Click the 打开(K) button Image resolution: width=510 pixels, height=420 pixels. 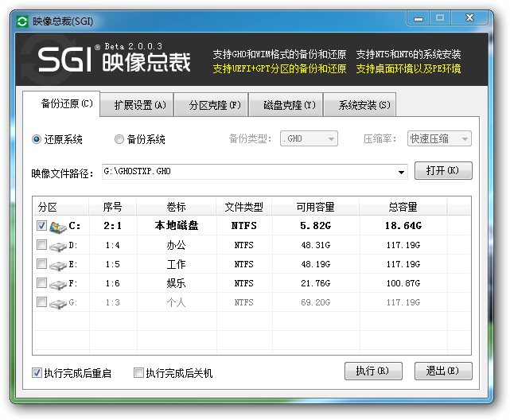coord(443,171)
